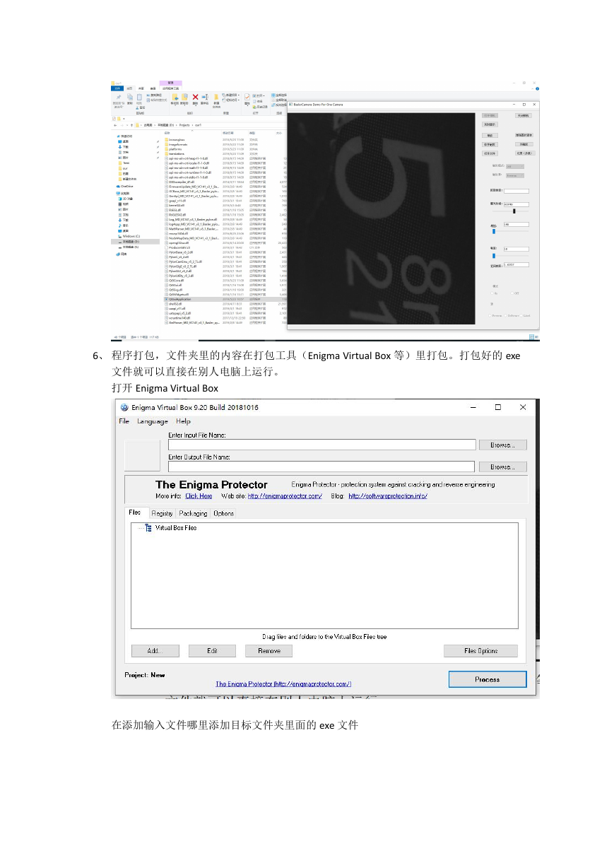Screen dimensions: 614x868
Task: Open the 'Projects' breadcrumb in address bar
Action: click(x=184, y=125)
